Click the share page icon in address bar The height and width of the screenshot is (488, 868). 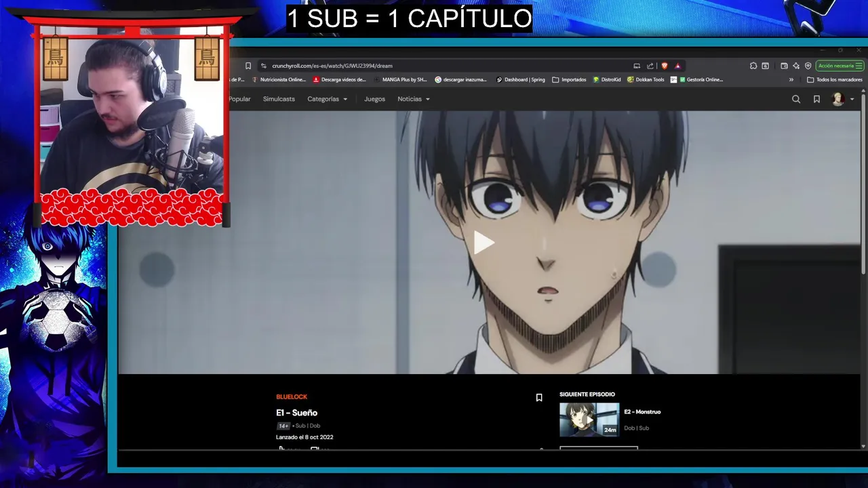tap(650, 66)
